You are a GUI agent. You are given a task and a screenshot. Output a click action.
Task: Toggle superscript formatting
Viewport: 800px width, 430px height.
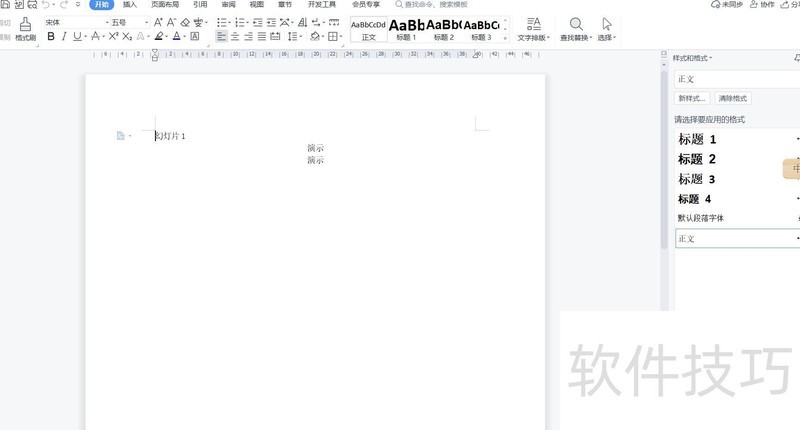[113, 36]
